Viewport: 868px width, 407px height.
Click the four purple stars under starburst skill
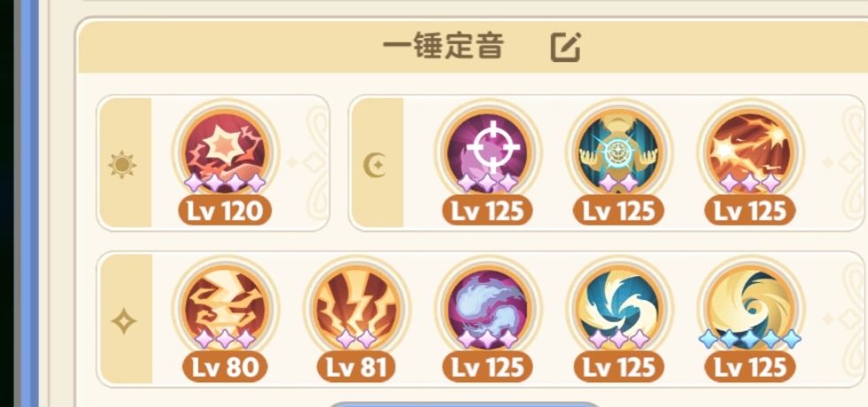point(225,182)
